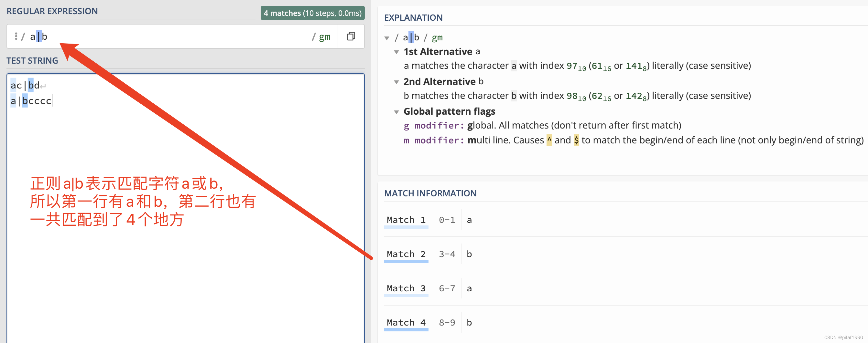
Task: Collapse the top-level regex explanation tree
Action: point(387,38)
